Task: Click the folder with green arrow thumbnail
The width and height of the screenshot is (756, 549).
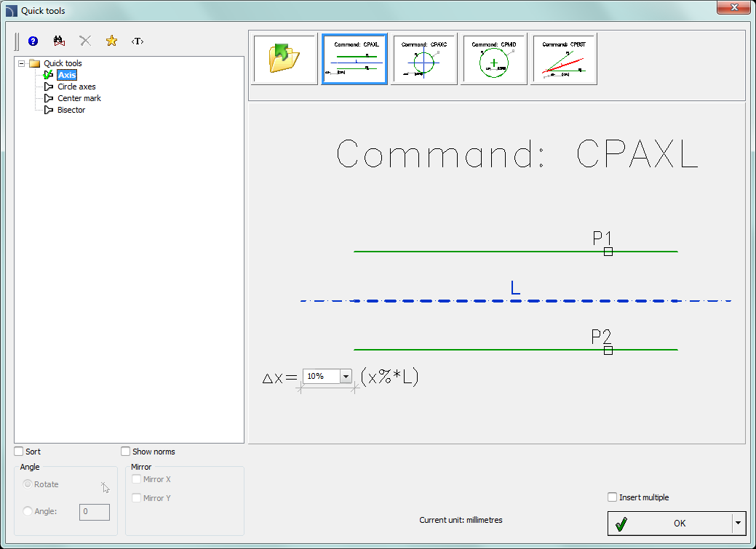Action: pyautogui.click(x=285, y=59)
